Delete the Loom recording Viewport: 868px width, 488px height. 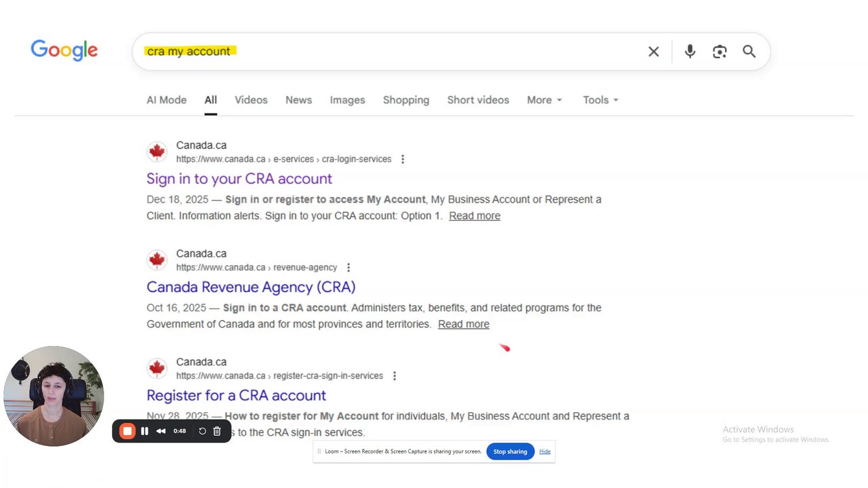(217, 431)
